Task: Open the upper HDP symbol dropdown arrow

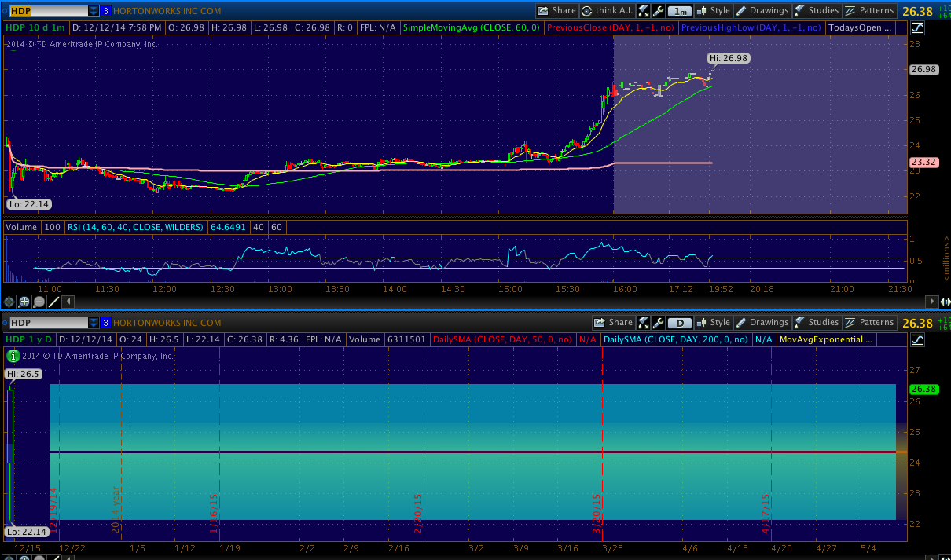Action: click(94, 11)
